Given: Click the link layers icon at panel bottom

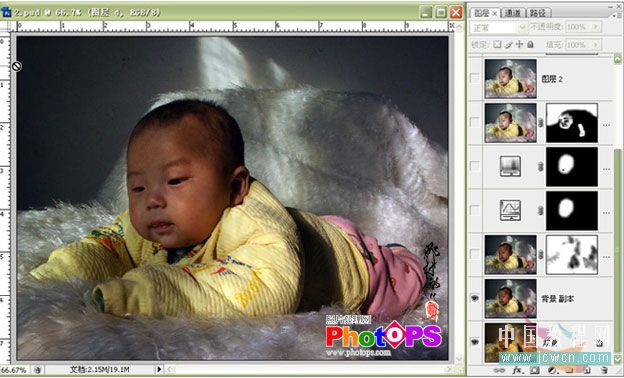Looking at the screenshot, I should click(x=498, y=370).
